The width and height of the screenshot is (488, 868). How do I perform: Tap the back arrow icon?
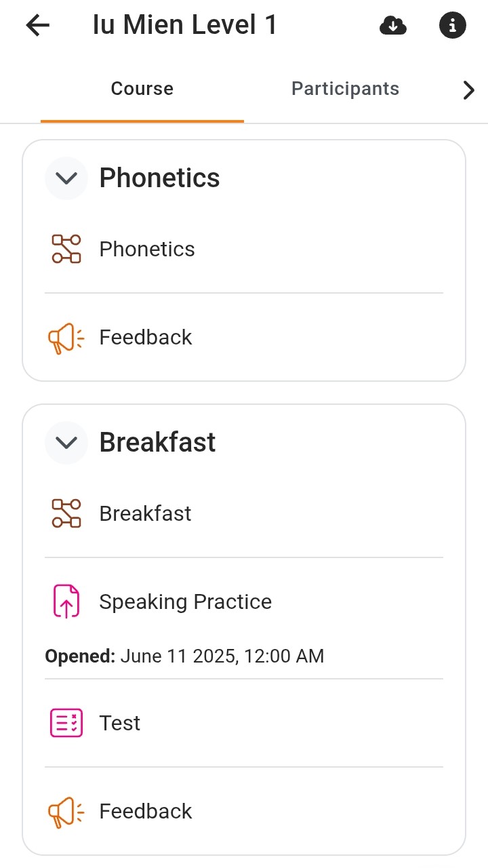(x=38, y=26)
